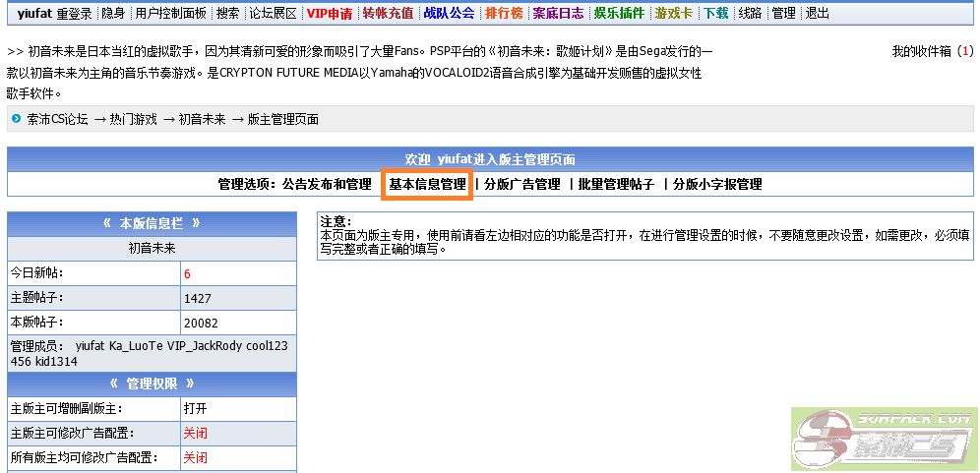The height and width of the screenshot is (473, 980).
Task: Click the site logo watermark
Action: [885, 440]
